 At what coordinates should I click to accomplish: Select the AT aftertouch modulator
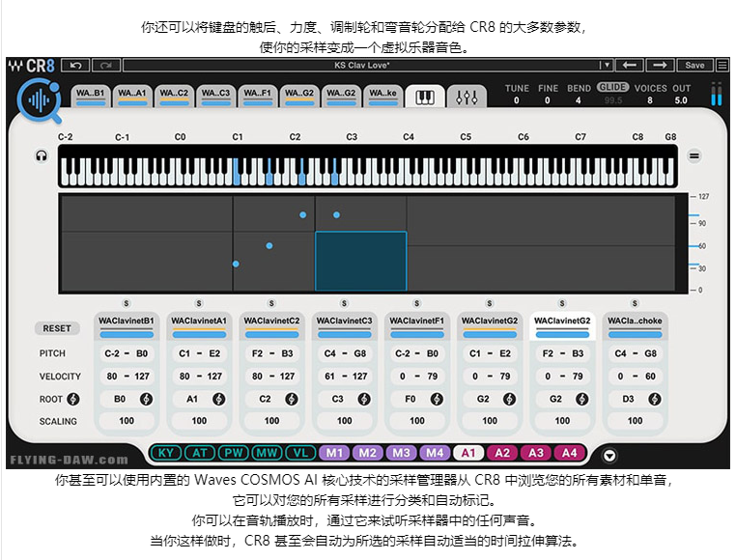pos(200,453)
